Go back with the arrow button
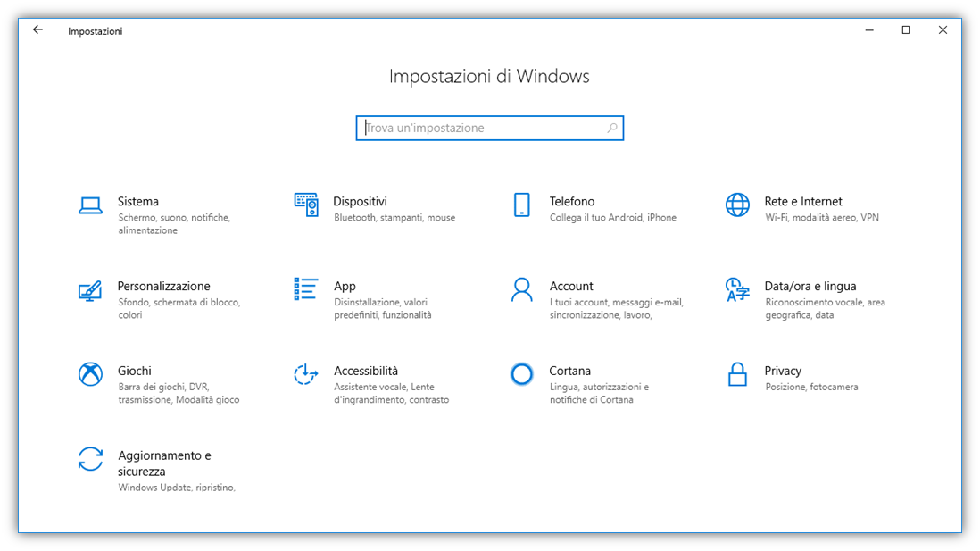The image size is (980, 551). (x=38, y=30)
